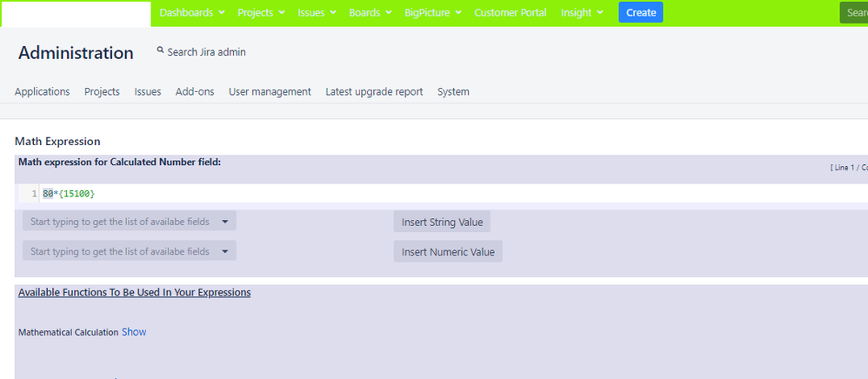The height and width of the screenshot is (379, 868).
Task: Open the Latest upgrade report tab
Action: click(374, 92)
